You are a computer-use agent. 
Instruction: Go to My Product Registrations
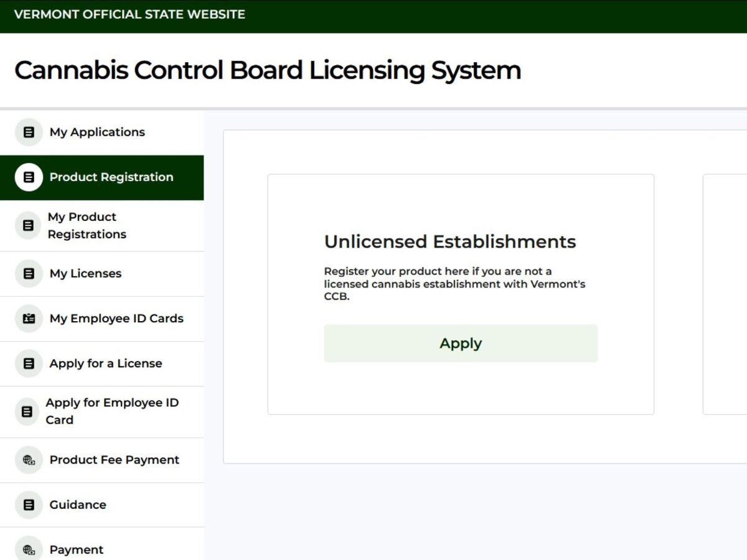[x=87, y=225]
